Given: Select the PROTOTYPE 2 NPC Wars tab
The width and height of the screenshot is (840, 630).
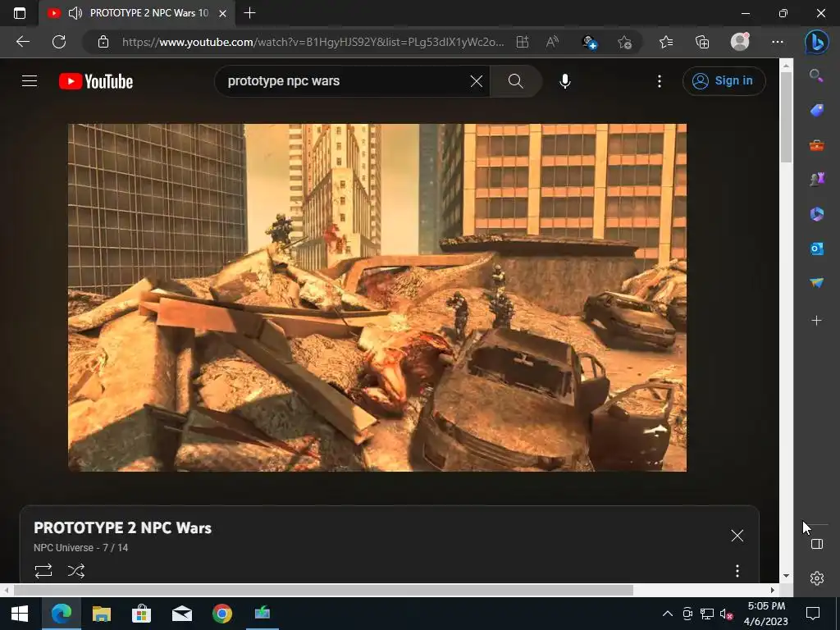Looking at the screenshot, I should click(x=138, y=13).
